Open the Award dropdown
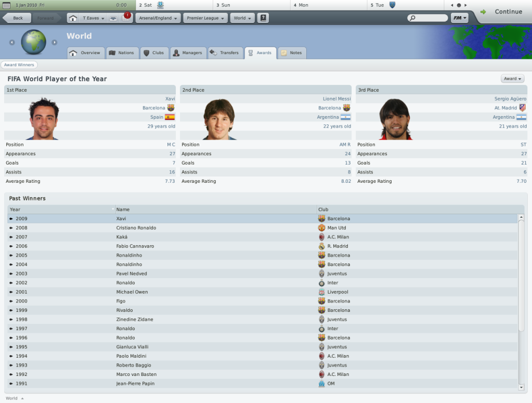 tap(512, 79)
